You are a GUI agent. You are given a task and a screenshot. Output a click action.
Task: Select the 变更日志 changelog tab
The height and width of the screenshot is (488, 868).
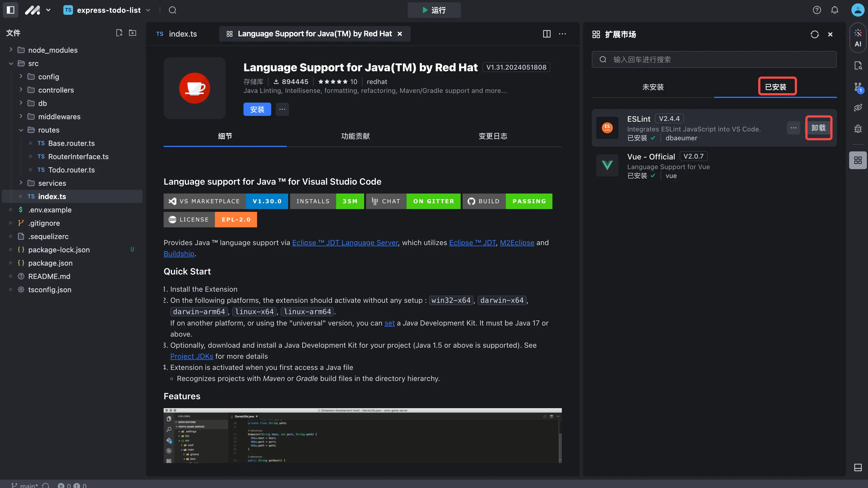[x=493, y=136]
